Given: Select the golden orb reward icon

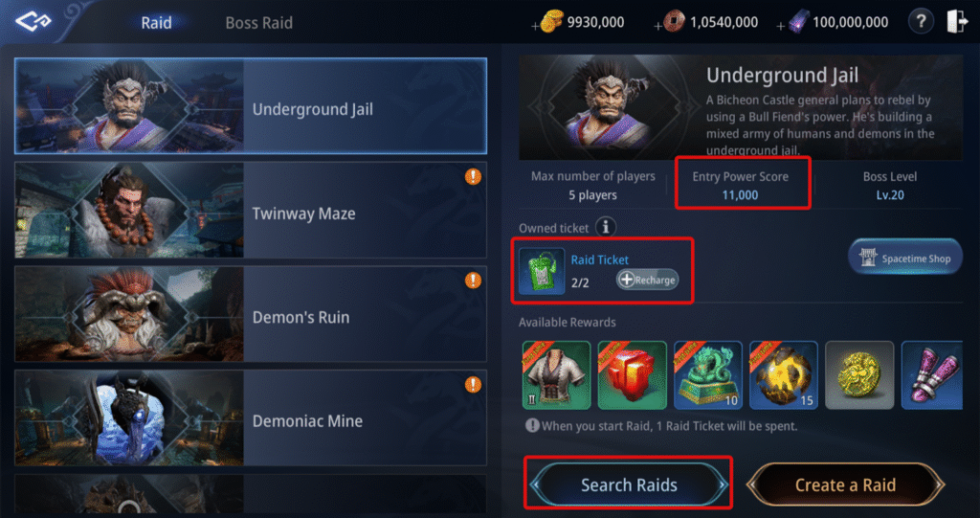Looking at the screenshot, I should click(783, 375).
